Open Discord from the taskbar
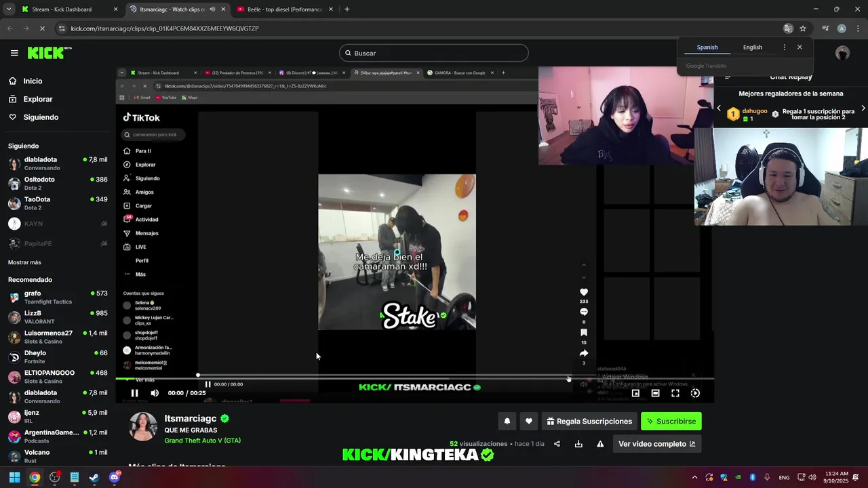The height and width of the screenshot is (488, 868). pyautogui.click(x=114, y=477)
